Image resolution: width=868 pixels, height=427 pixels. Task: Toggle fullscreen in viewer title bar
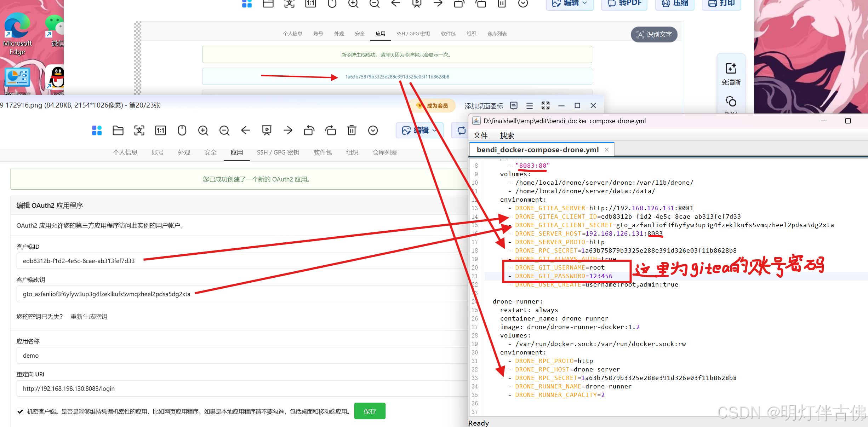coord(546,105)
